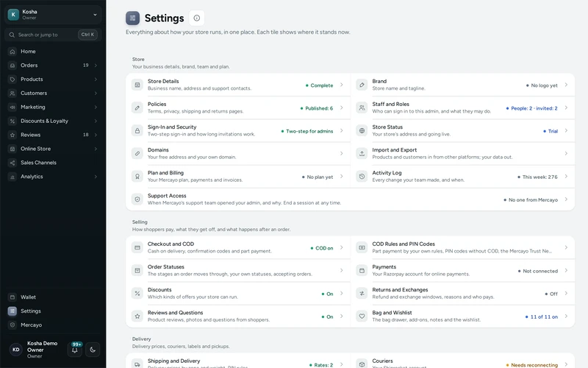The width and height of the screenshot is (588, 368).
Task: Click the Domains link icon
Action: [137, 154]
